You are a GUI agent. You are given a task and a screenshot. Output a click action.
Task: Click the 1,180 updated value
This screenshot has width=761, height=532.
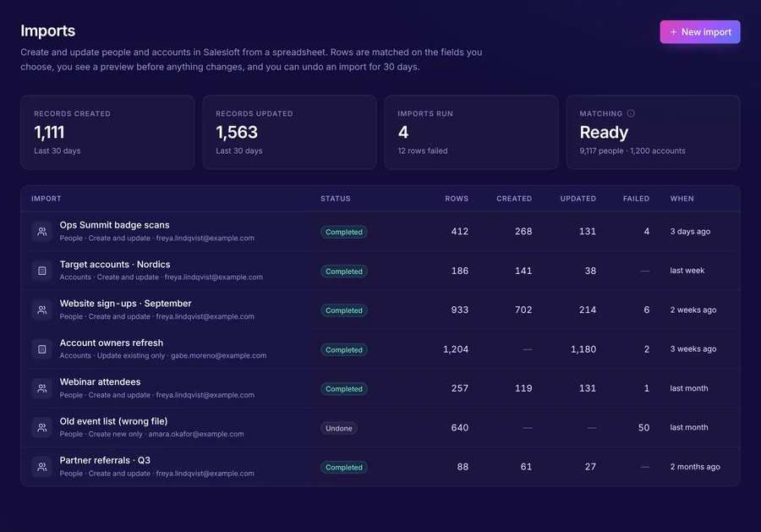click(x=583, y=349)
